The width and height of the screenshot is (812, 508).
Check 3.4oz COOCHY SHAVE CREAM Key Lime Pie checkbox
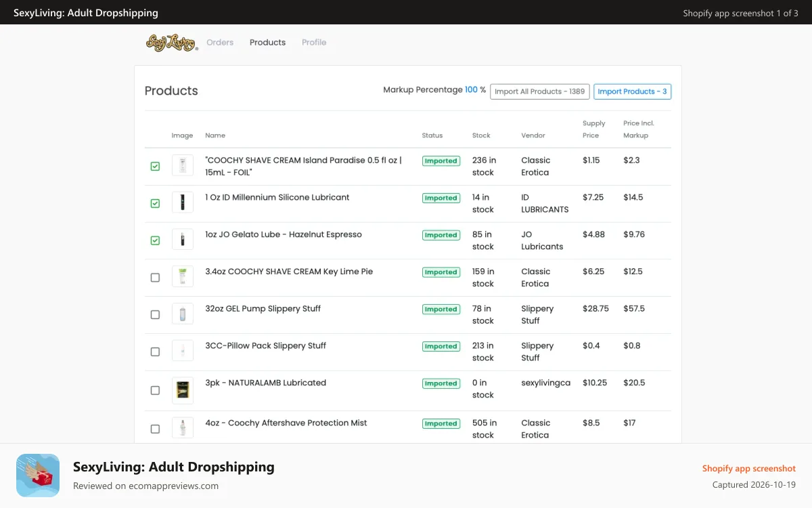coord(155,278)
